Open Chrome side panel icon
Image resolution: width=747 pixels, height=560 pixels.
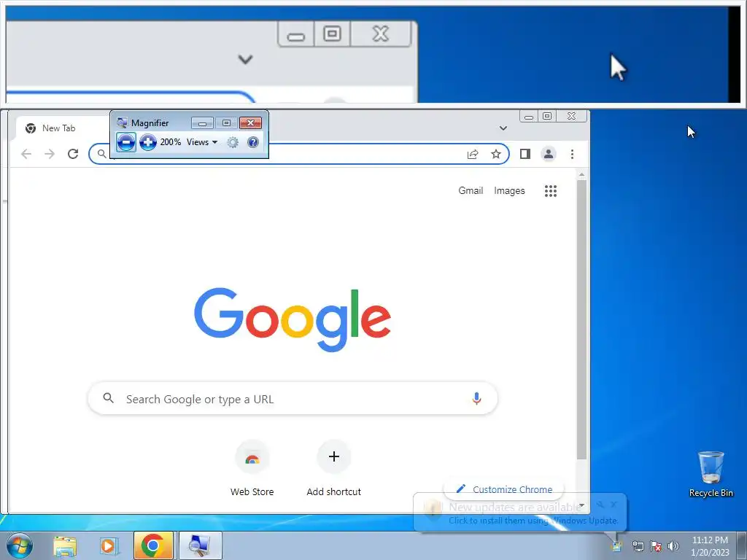tap(525, 154)
